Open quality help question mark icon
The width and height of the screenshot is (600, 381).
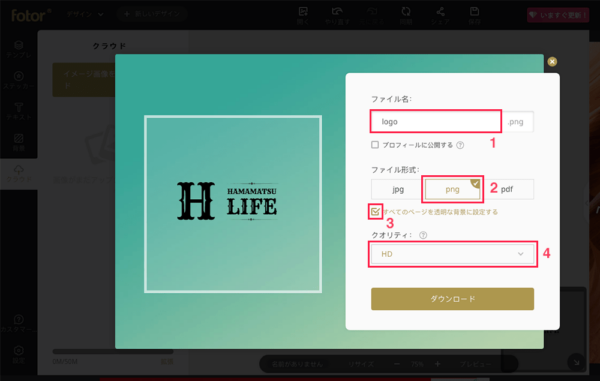click(x=423, y=235)
